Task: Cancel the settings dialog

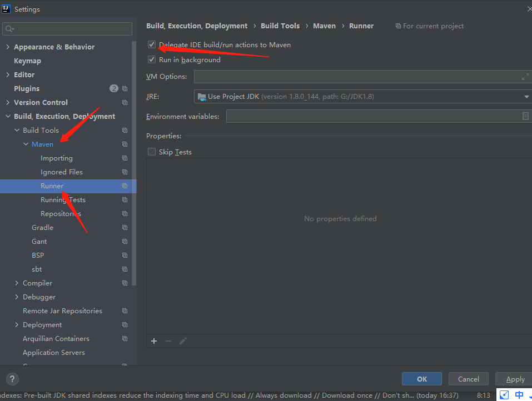Action: click(x=468, y=379)
